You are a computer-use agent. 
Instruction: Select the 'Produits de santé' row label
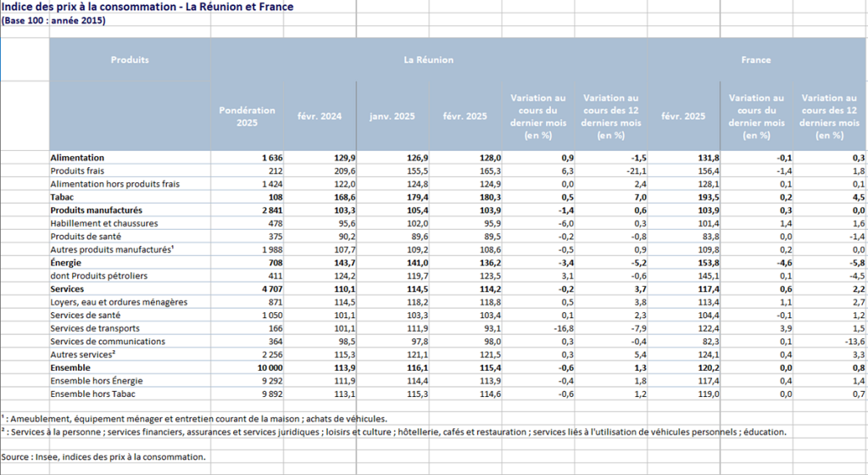pos(86,237)
